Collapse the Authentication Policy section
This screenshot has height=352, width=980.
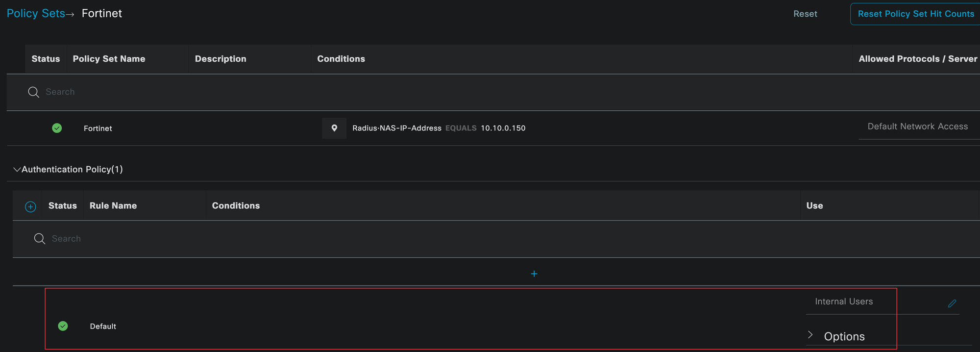17,170
